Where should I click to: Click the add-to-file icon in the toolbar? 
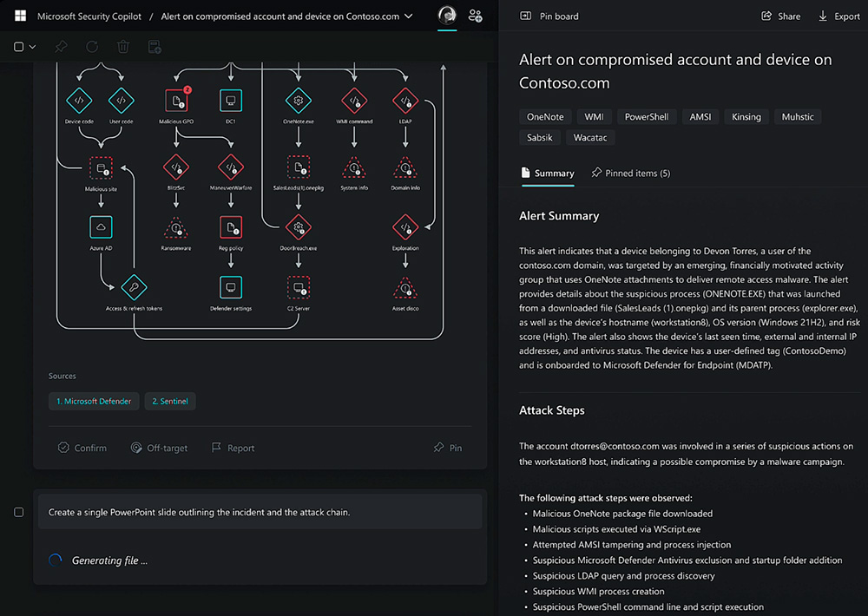click(155, 47)
